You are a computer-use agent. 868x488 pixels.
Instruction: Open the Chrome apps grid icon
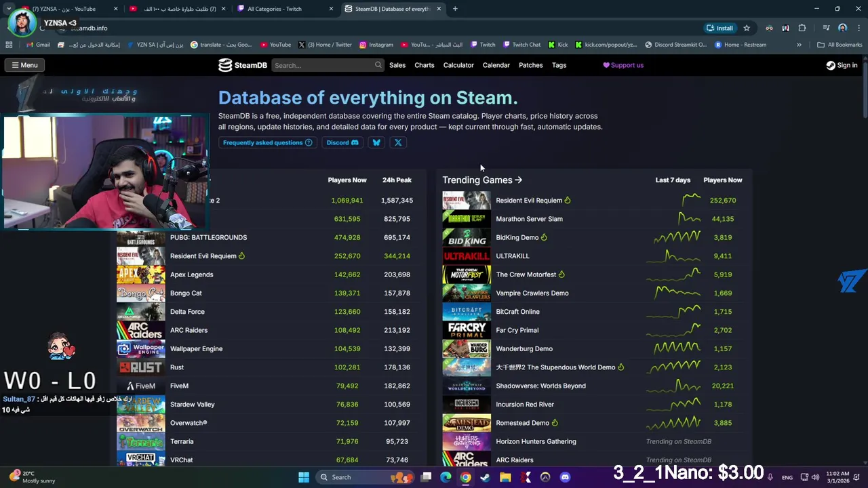tap(9, 45)
